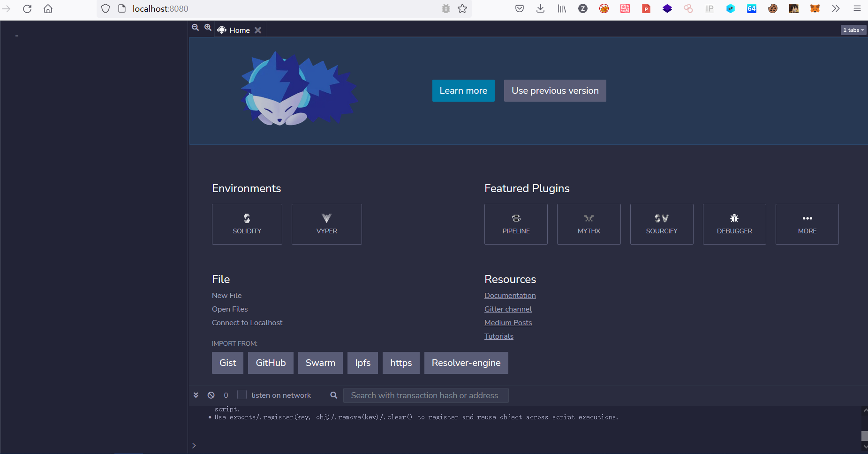The image size is (868, 454).
Task: Import from Ipfs
Action: [362, 363]
